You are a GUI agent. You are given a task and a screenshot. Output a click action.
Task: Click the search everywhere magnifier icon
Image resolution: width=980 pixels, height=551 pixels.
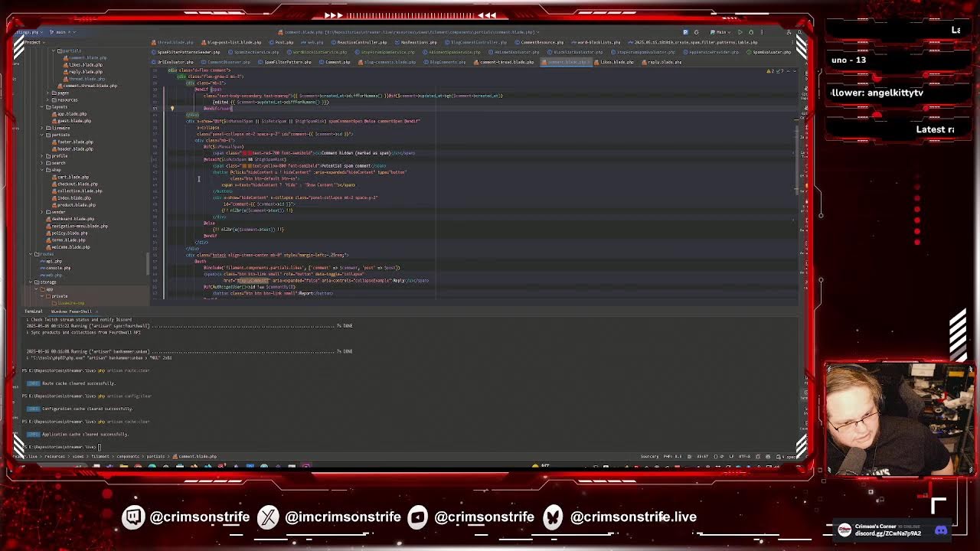tap(799, 32)
